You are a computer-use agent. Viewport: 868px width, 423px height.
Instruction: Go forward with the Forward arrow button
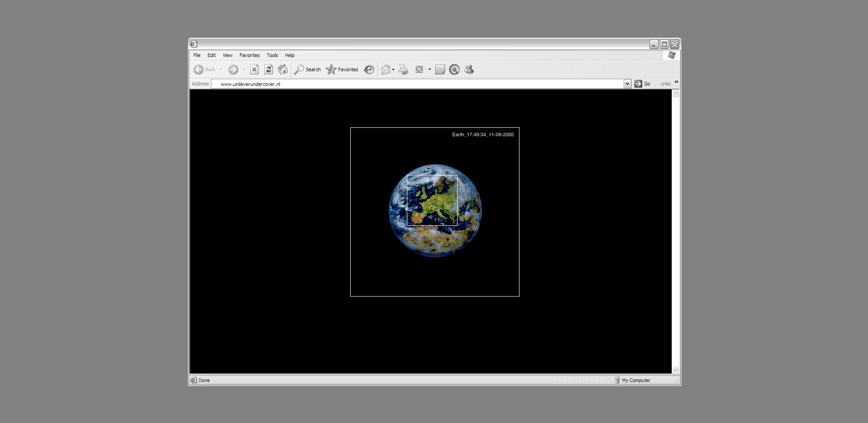[x=233, y=69]
